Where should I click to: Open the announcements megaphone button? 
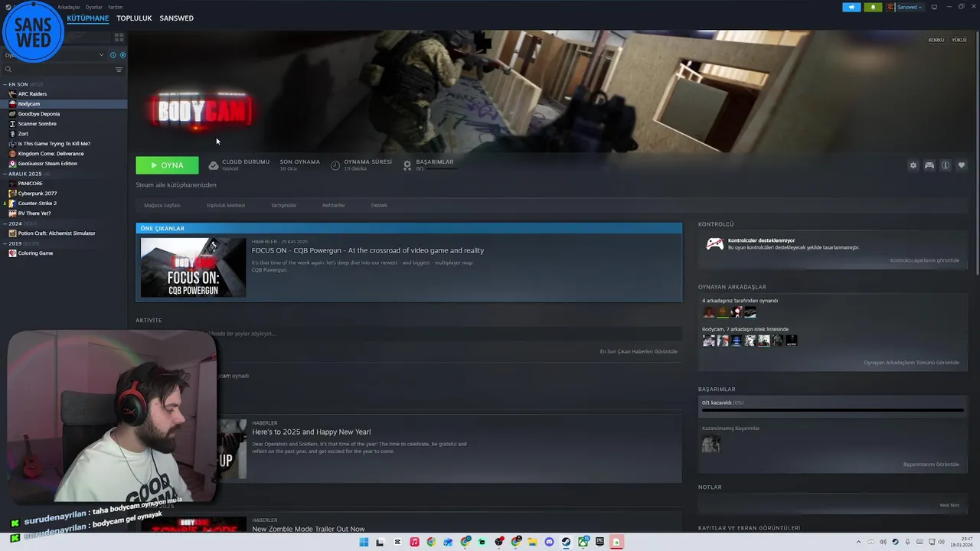[x=851, y=7]
